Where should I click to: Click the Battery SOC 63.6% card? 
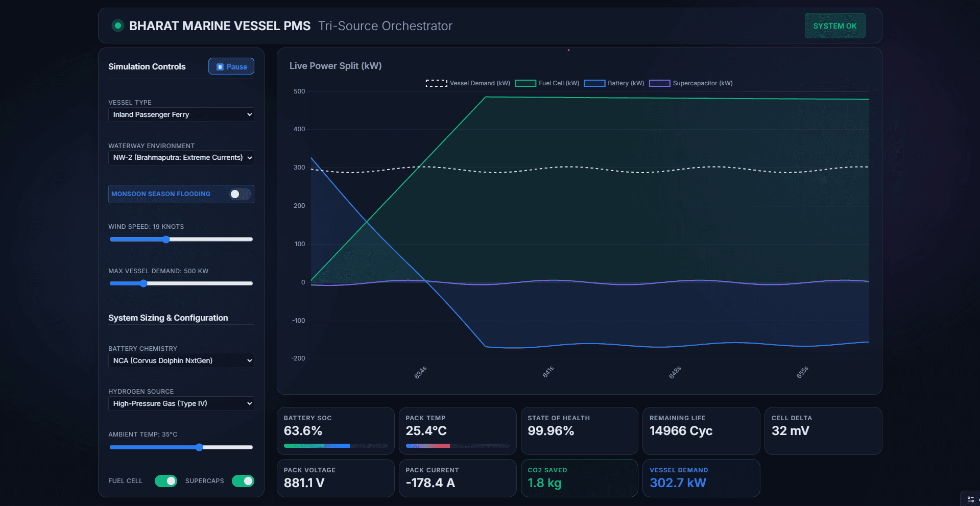click(336, 431)
